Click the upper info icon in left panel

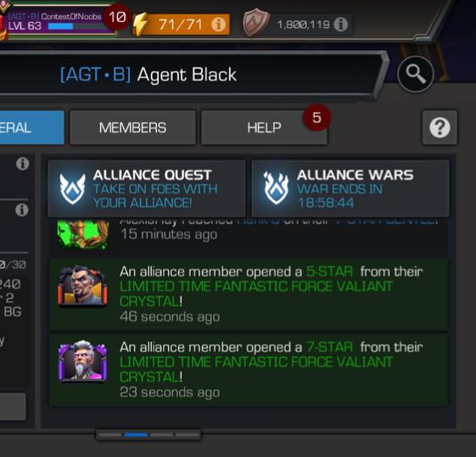[22, 164]
